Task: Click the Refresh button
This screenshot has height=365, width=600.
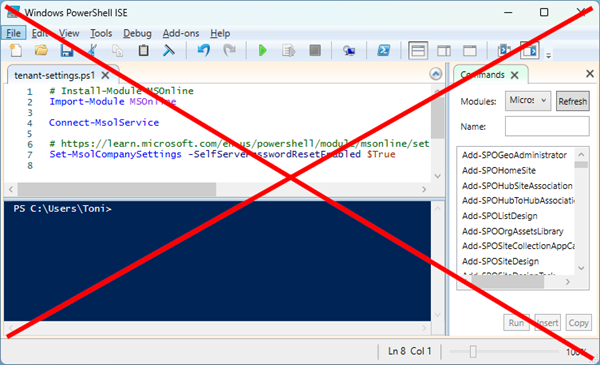Action: coord(572,101)
